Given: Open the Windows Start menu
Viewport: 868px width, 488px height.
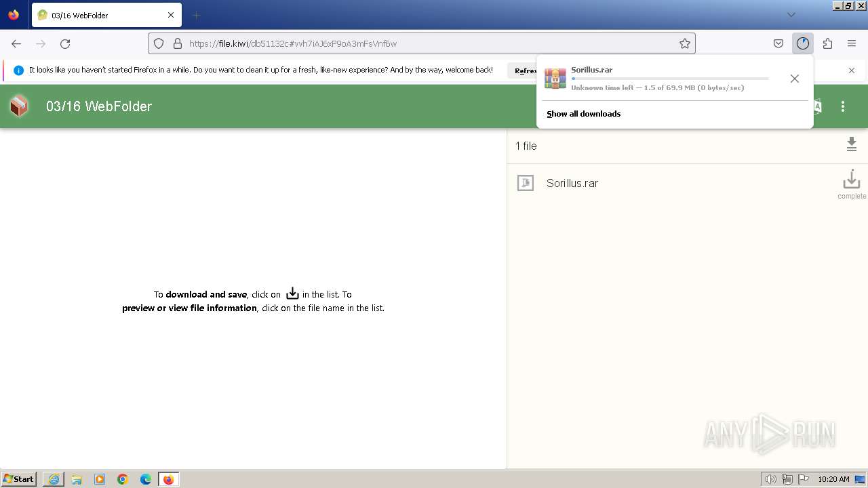Looking at the screenshot, I should point(19,479).
